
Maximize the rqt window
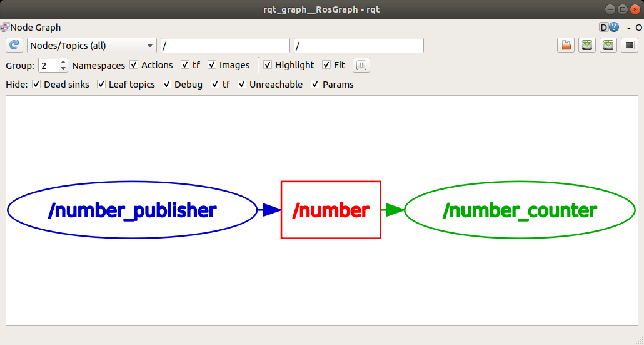click(623, 9)
